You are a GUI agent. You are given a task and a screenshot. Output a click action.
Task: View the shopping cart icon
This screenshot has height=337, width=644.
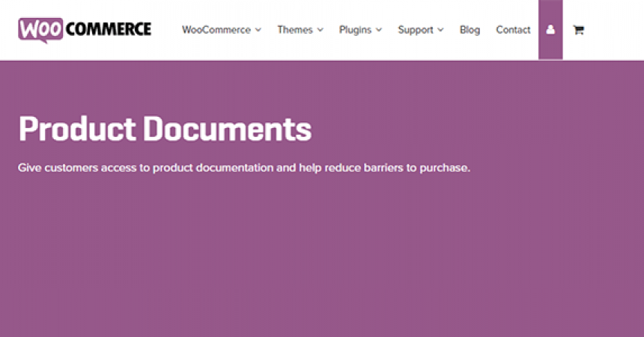(x=579, y=30)
